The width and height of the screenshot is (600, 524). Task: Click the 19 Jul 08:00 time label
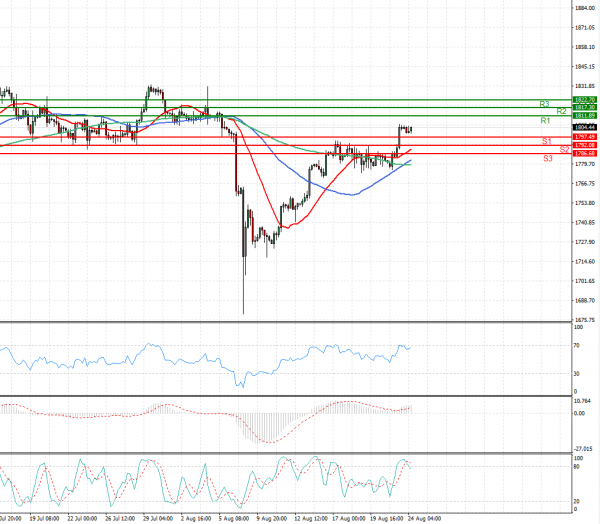click(44, 519)
